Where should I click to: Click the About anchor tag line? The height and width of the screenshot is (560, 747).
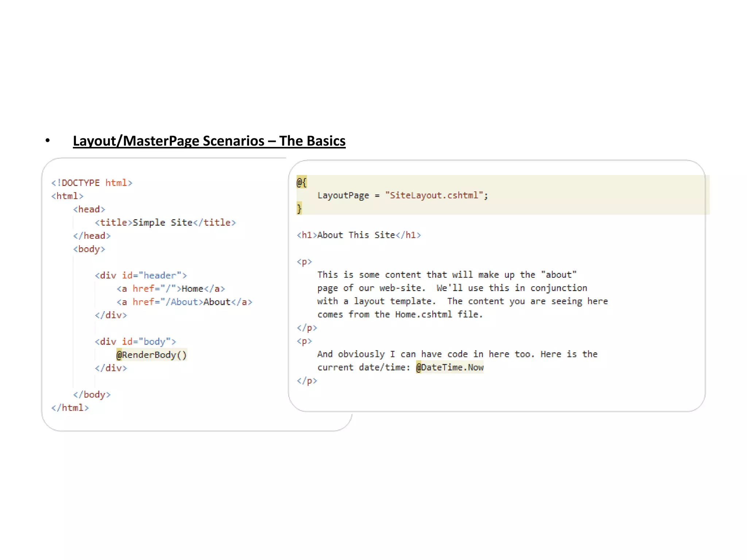(x=184, y=302)
